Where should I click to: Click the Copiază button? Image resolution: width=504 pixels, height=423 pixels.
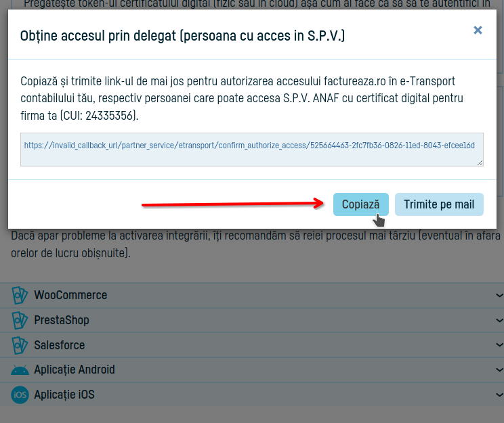coord(360,204)
